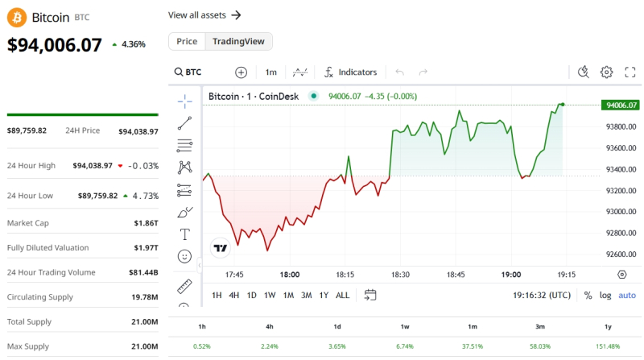Open the Indicators menu
This screenshot has width=644, height=360.
350,72
